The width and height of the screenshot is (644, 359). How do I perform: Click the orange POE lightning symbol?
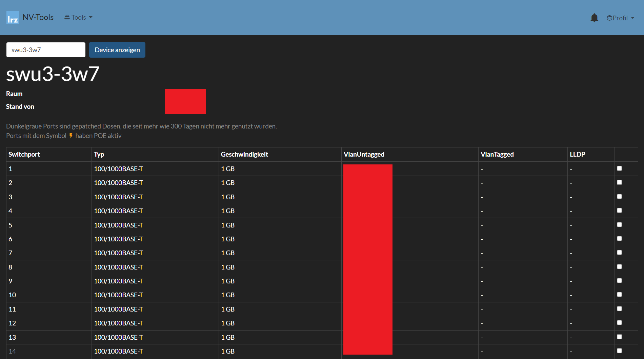click(x=71, y=136)
